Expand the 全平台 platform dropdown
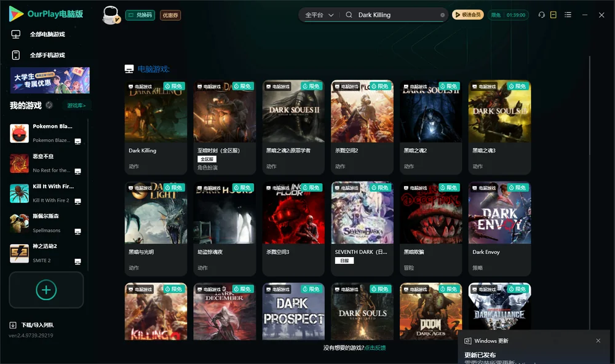The width and height of the screenshot is (615, 364). [319, 15]
